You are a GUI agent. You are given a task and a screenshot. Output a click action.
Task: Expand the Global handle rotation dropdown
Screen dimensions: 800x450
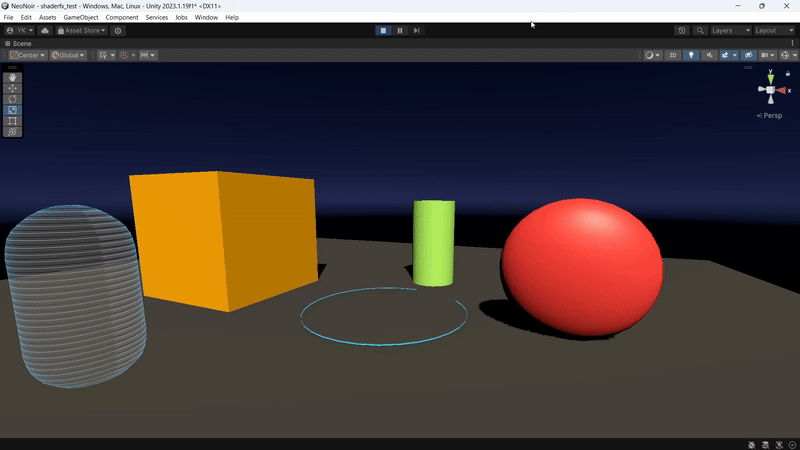[x=69, y=55]
